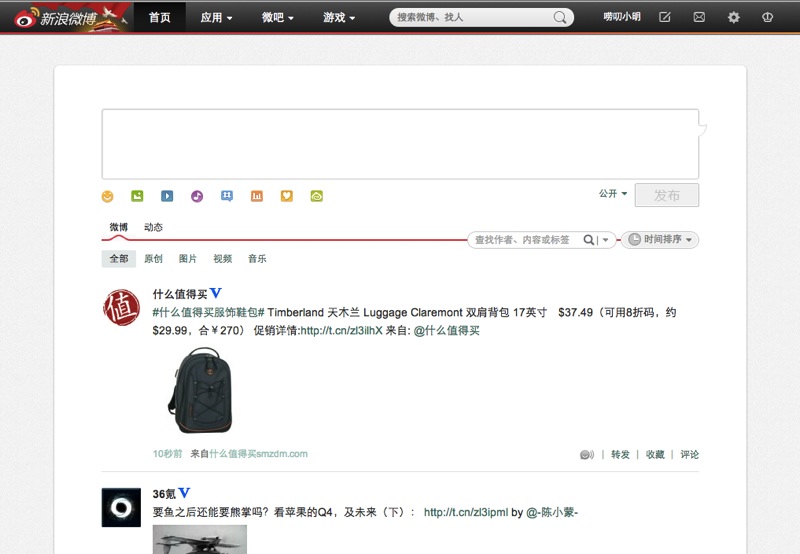Click 收藏 on the backpack post
The height and width of the screenshot is (554, 800).
pyautogui.click(x=655, y=455)
